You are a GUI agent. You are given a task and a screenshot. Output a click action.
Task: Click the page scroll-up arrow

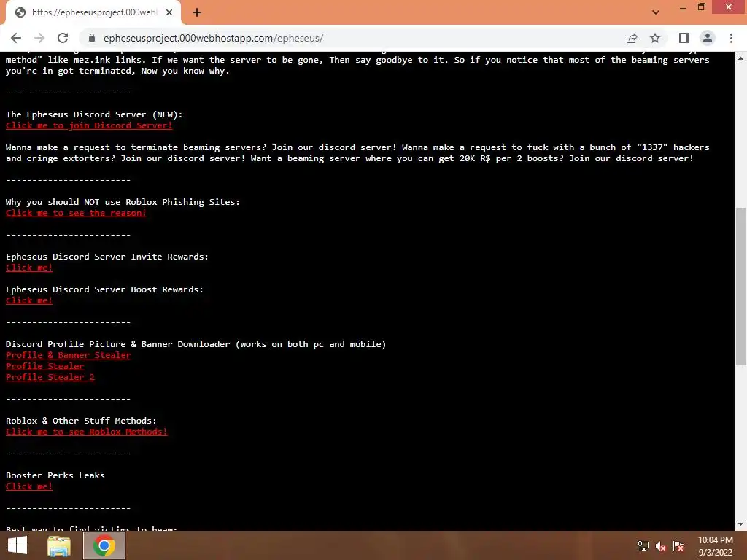740,58
